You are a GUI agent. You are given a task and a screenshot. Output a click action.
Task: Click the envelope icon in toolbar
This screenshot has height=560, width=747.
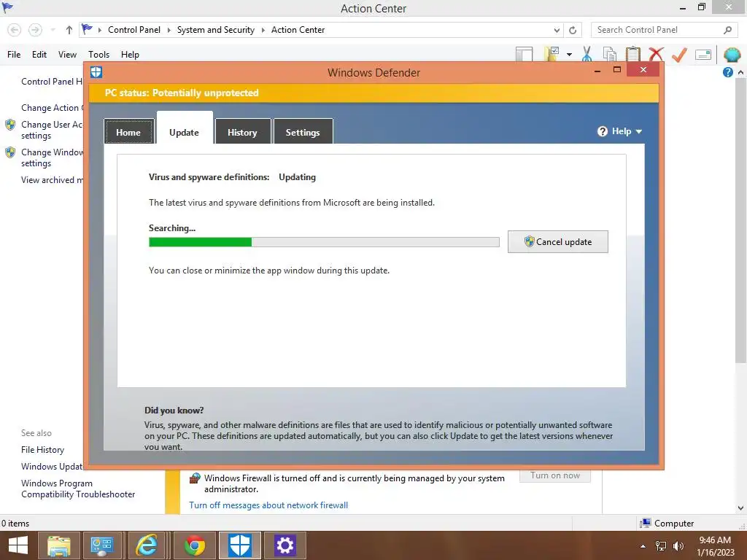[703, 54]
